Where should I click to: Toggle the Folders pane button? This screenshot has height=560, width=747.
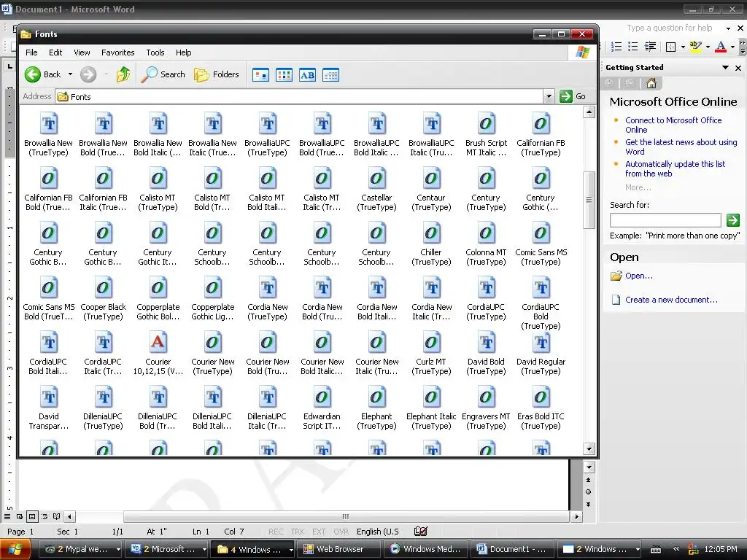pyautogui.click(x=216, y=74)
